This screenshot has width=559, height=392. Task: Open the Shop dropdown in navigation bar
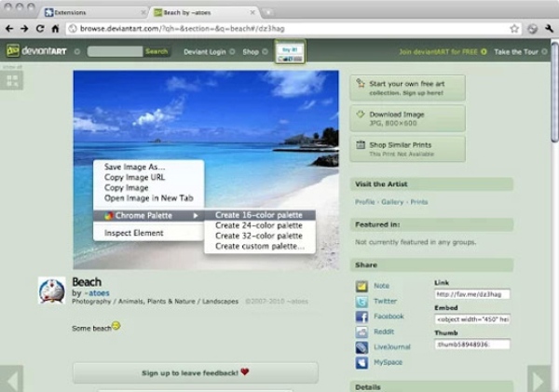coord(252,52)
